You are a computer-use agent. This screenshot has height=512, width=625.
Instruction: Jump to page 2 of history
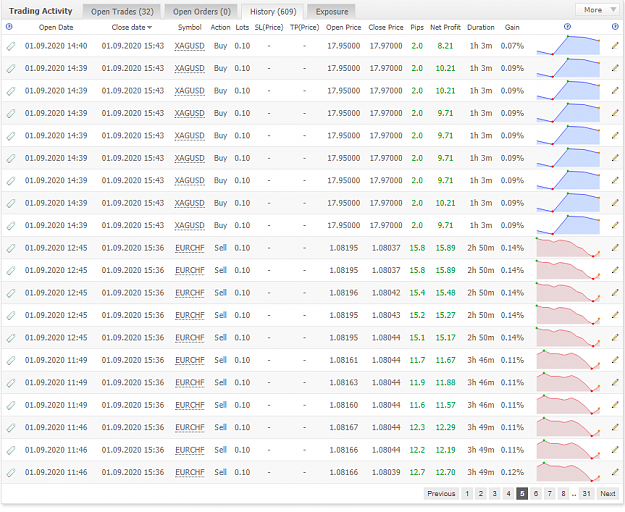(481, 493)
